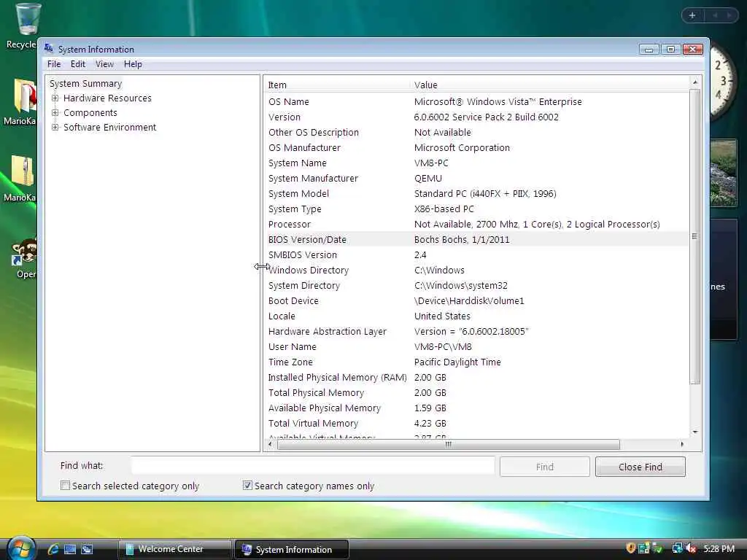Click the sidebar plus add-gadget button

click(x=692, y=15)
